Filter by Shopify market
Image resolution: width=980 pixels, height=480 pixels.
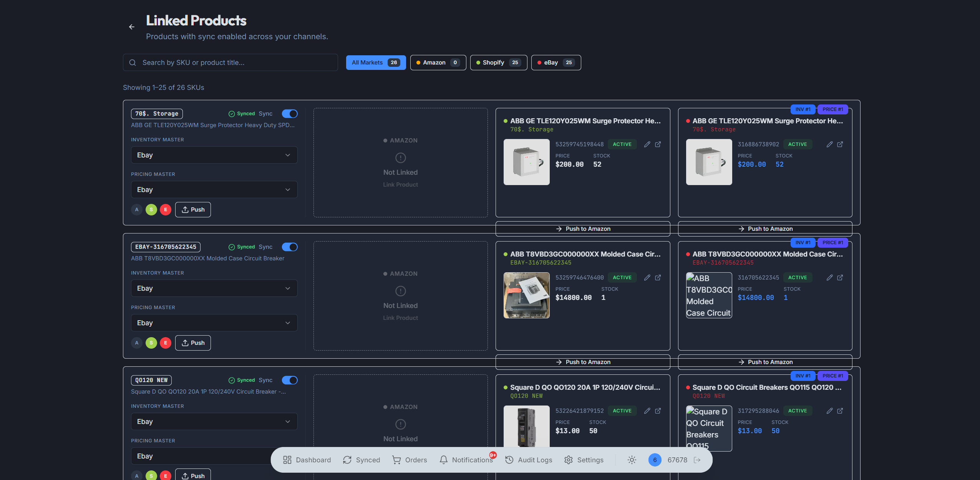(499, 63)
